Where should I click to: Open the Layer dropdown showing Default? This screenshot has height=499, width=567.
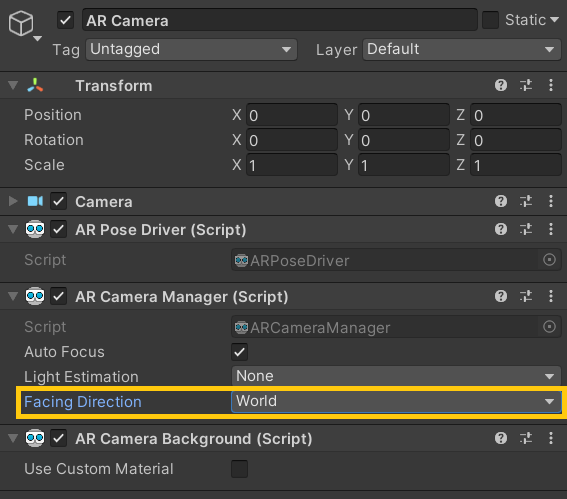click(x=462, y=50)
